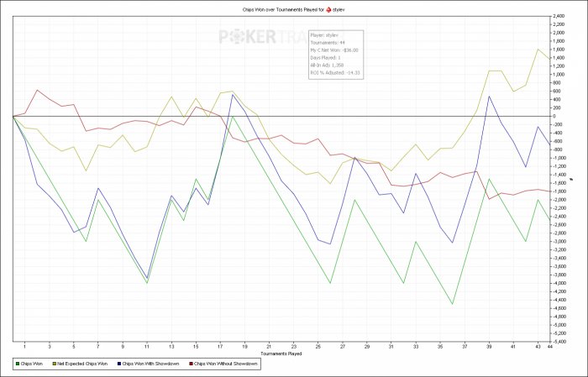The image size is (588, 377).
Task: Click the x-axis tick label 27
Action: pyautogui.click(x=343, y=347)
